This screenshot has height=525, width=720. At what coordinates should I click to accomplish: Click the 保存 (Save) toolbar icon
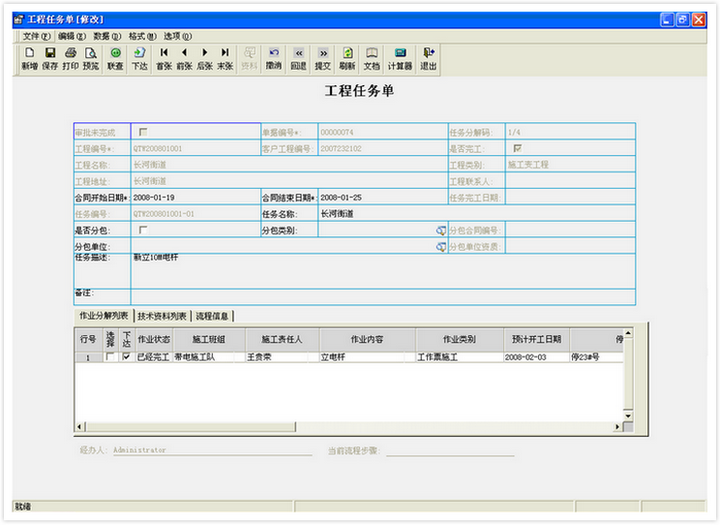coord(50,59)
